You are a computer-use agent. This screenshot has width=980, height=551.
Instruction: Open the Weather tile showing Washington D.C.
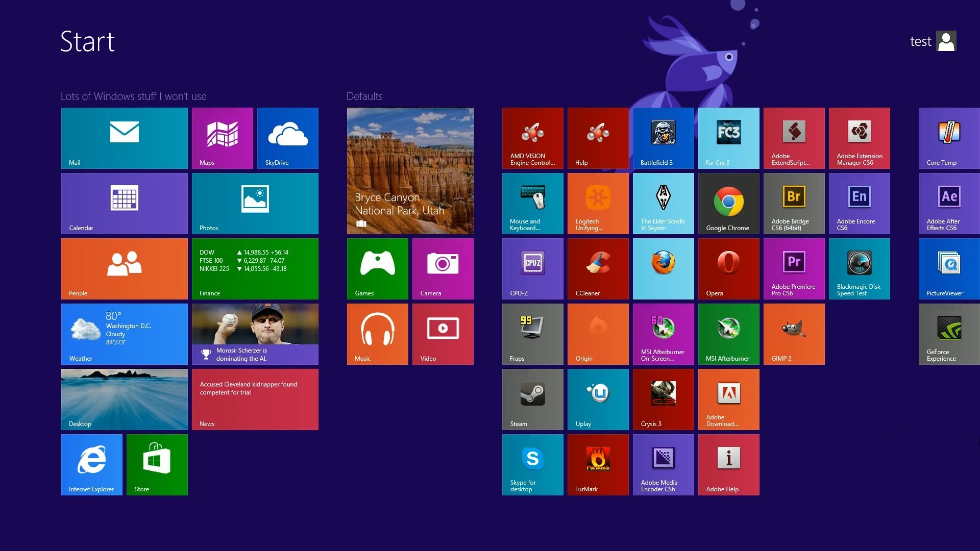[x=124, y=334]
